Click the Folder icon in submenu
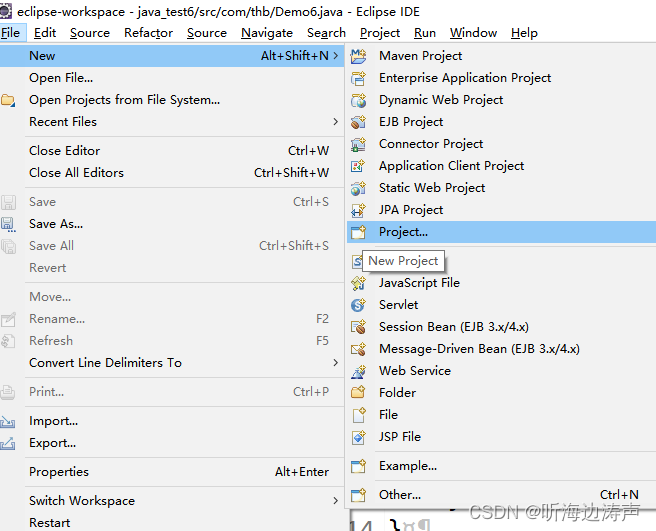The image size is (656, 531). [358, 393]
